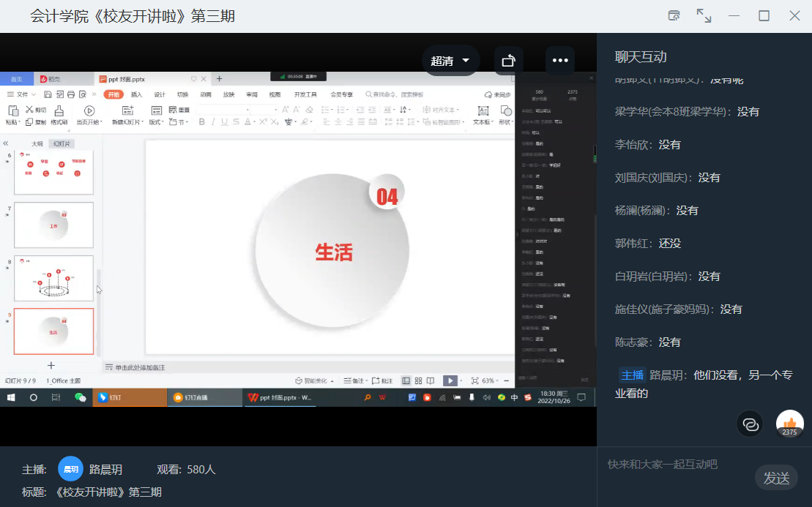Select slide 8 thumbnail in slide panel
812x507 pixels.
coord(54,278)
